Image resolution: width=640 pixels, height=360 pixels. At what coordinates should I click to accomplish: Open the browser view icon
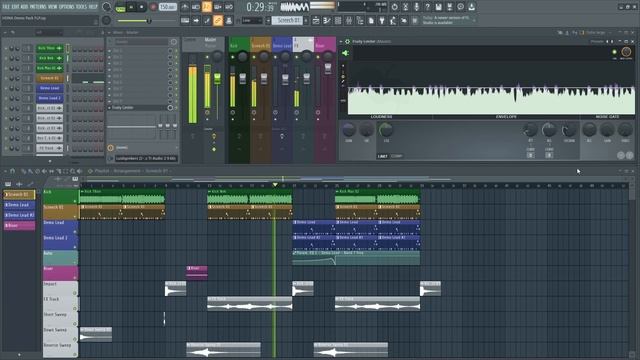coord(360,20)
